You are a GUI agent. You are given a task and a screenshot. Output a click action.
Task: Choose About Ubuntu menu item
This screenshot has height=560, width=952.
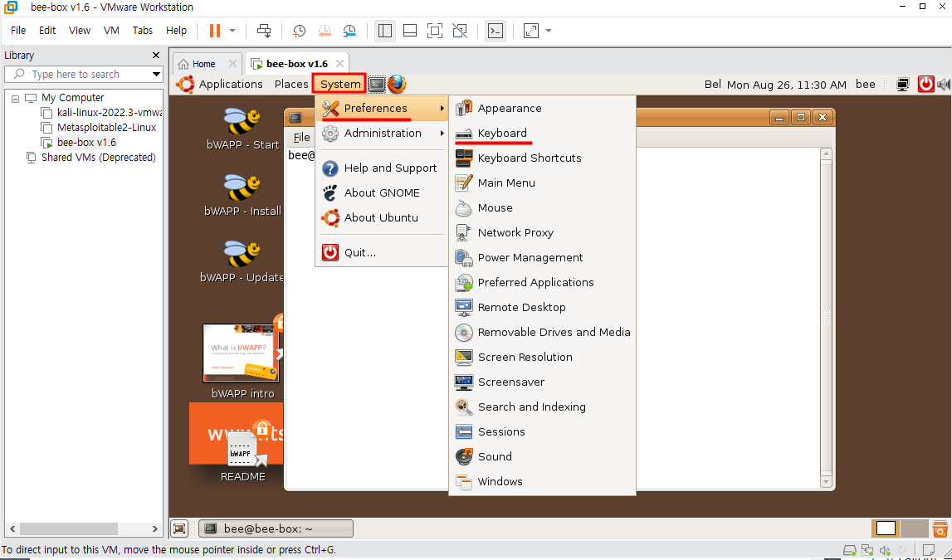click(x=383, y=218)
